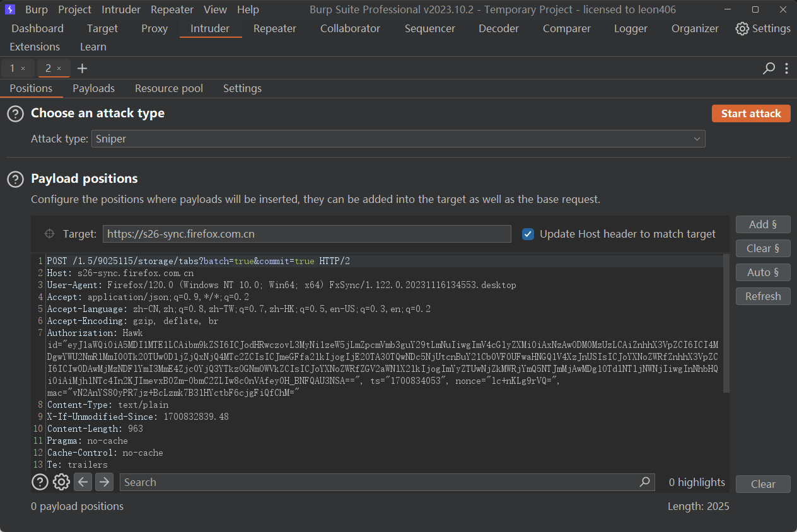Click into the Target URL field
The width and height of the screenshot is (797, 532).
pos(306,234)
